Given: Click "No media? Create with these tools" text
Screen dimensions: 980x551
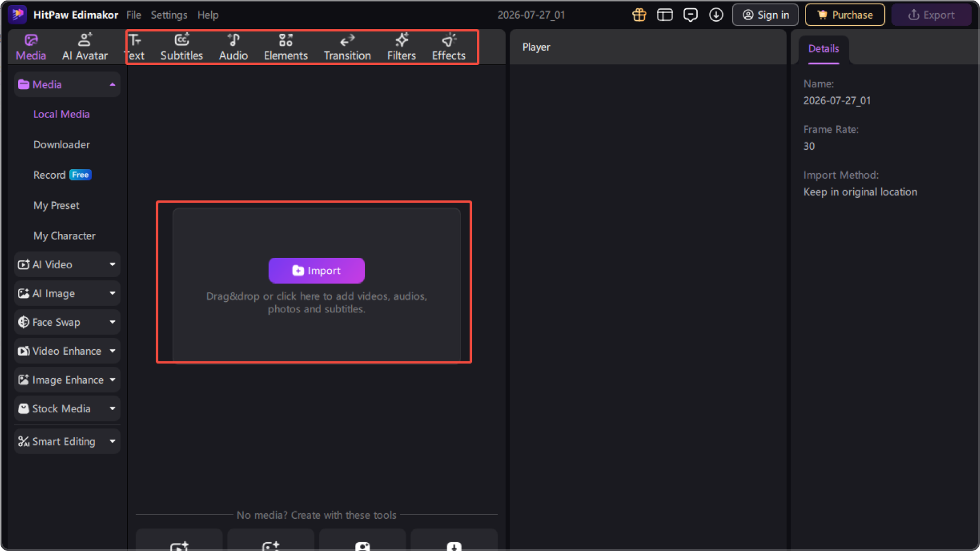Looking at the screenshot, I should point(317,515).
